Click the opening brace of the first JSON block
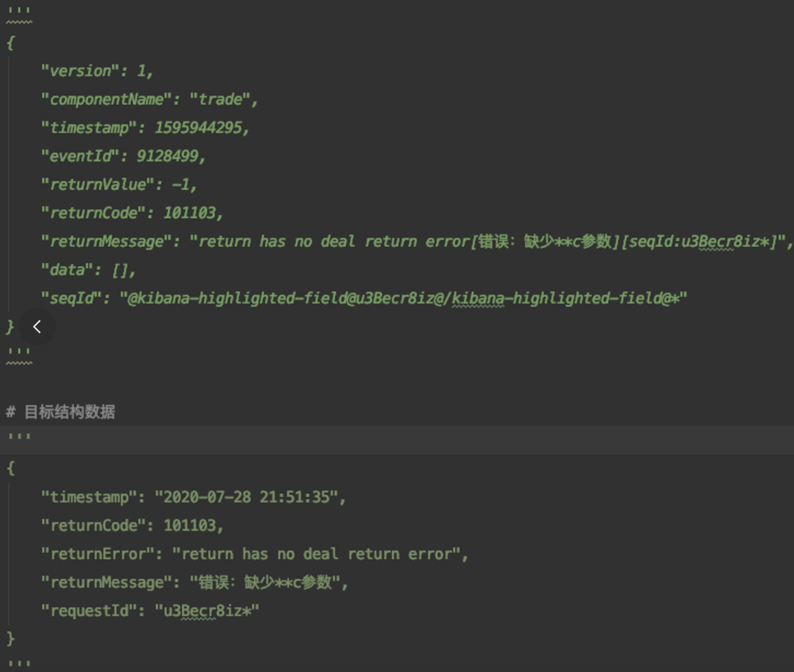Screen dimensions: 794x672 click(x=11, y=43)
